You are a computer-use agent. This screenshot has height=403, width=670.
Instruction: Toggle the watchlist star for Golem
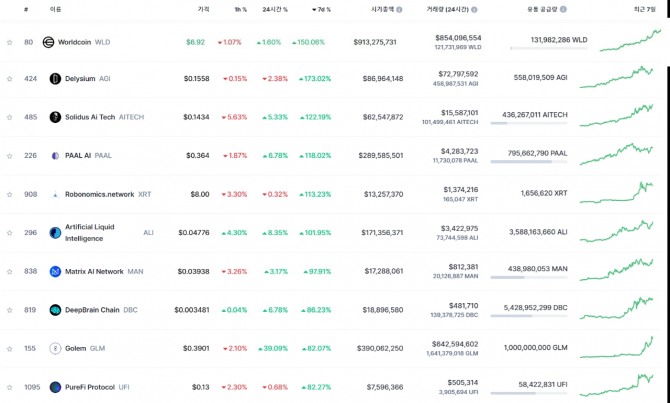[10, 348]
